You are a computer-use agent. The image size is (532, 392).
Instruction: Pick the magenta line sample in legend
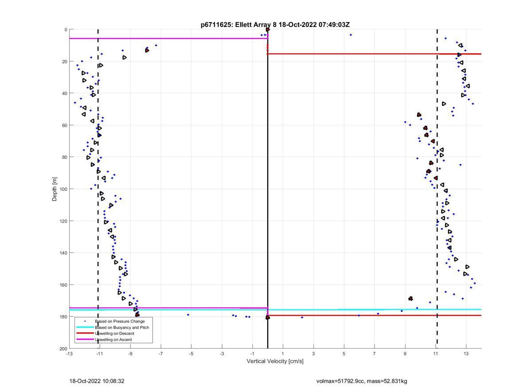[x=85, y=339]
